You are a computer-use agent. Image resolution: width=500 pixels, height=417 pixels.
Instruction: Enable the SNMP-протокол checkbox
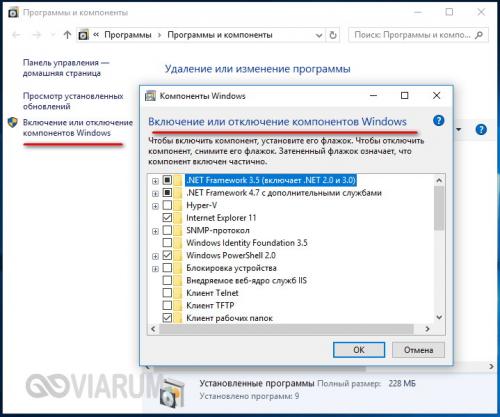pos(167,230)
